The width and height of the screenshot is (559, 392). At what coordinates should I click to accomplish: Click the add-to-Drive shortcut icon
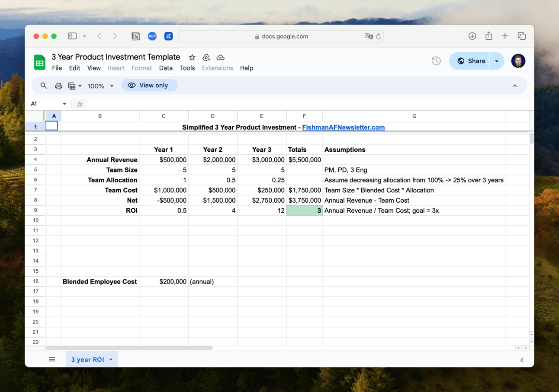[x=206, y=57]
